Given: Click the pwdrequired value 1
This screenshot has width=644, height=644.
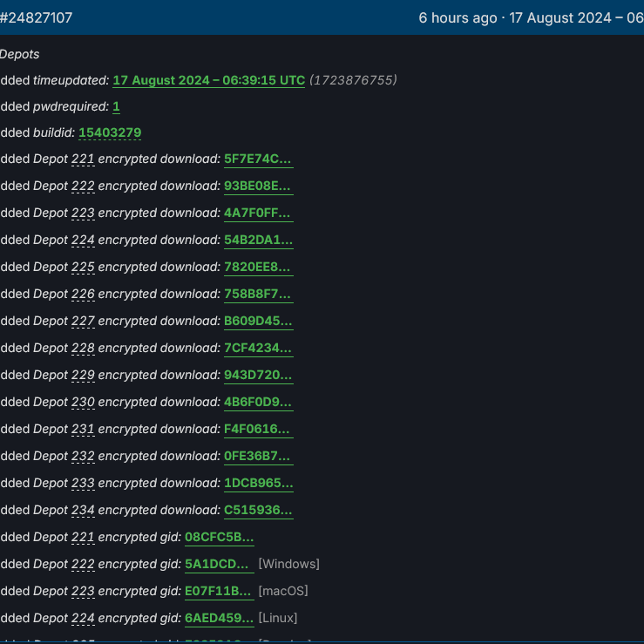Looking at the screenshot, I should 116,106.
